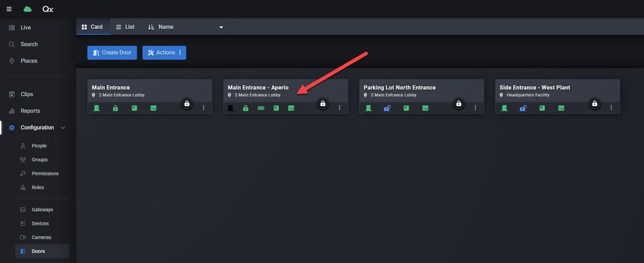
Task: Click the black door icon on Main Entrance - Aperio card
Action: pos(231,108)
